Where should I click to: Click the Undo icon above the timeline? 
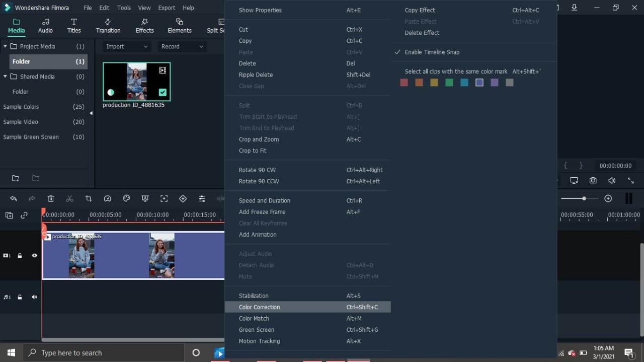tap(13, 198)
